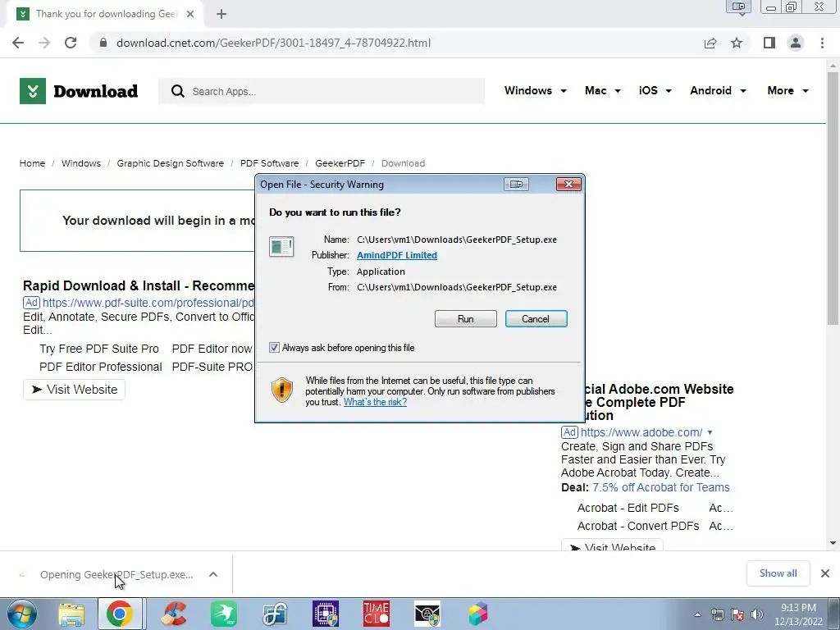This screenshot has height=630, width=840.
Task: Go to Home breadcrumb
Action: (x=32, y=163)
